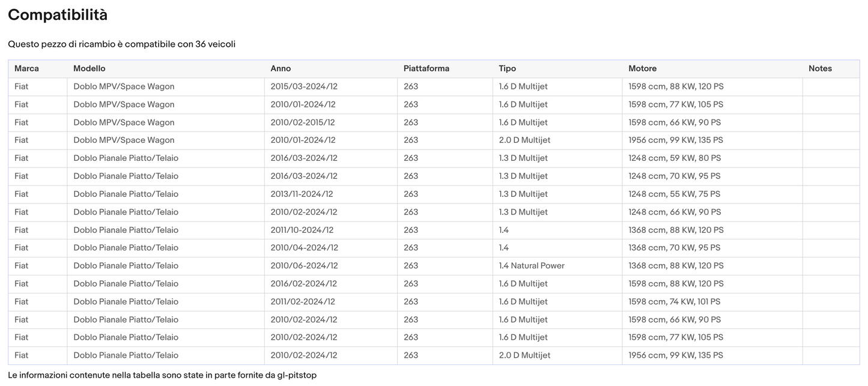Click the 1598 ccm, 74 KW, 101 PS cell
The height and width of the screenshot is (386, 868).
point(674,301)
